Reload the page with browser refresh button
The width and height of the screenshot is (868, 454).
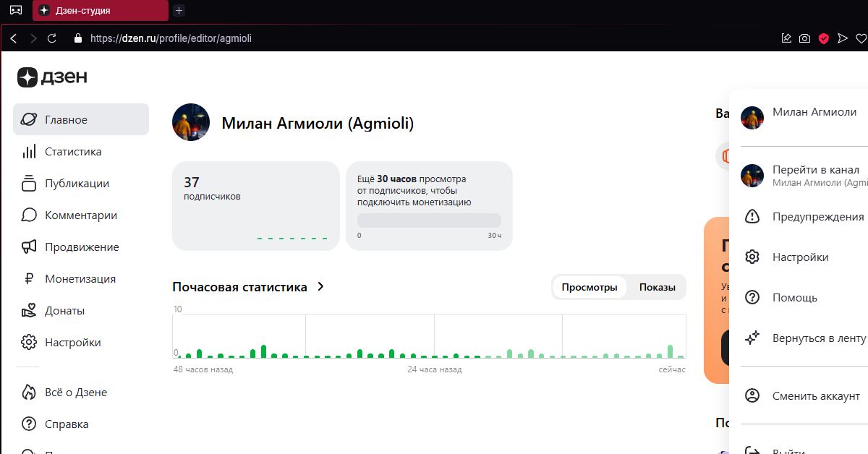click(52, 38)
